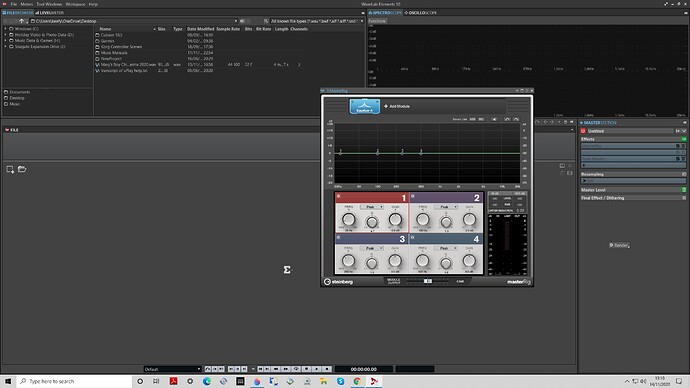Image resolution: width=690 pixels, height=388 pixels.
Task: Open File Explorer from the taskbar
Action: coord(324,381)
